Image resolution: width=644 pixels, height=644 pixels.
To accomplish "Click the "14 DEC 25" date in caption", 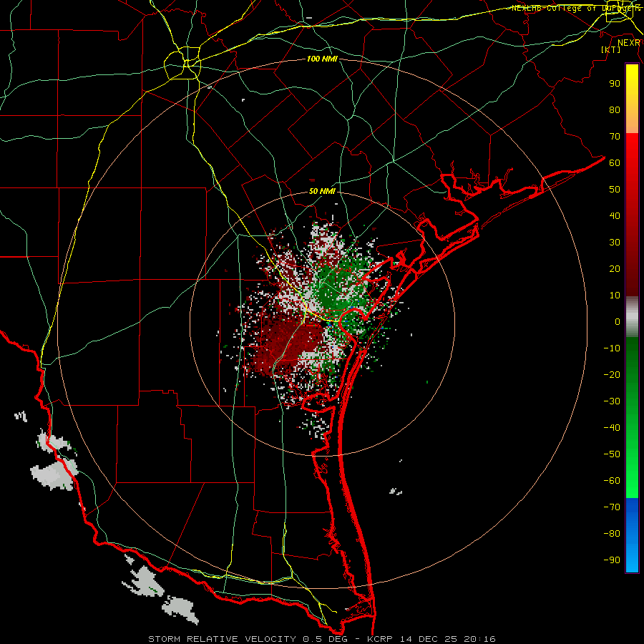I will [429, 639].
